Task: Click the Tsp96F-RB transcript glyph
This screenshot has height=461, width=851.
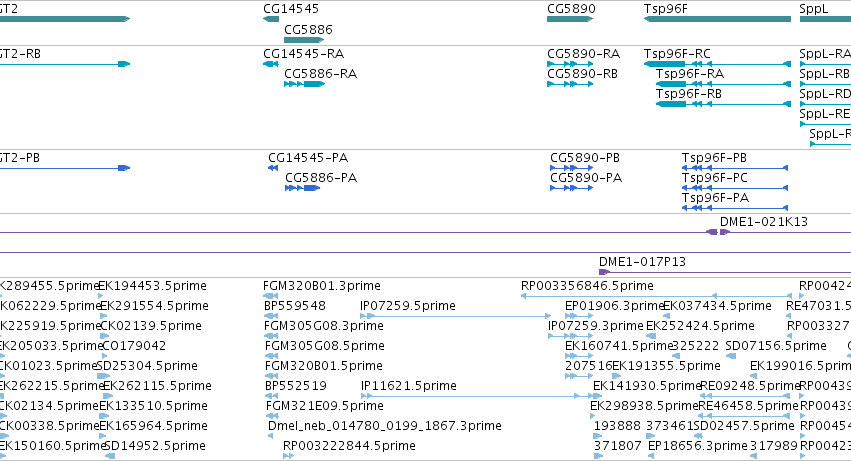Action: tap(723, 104)
